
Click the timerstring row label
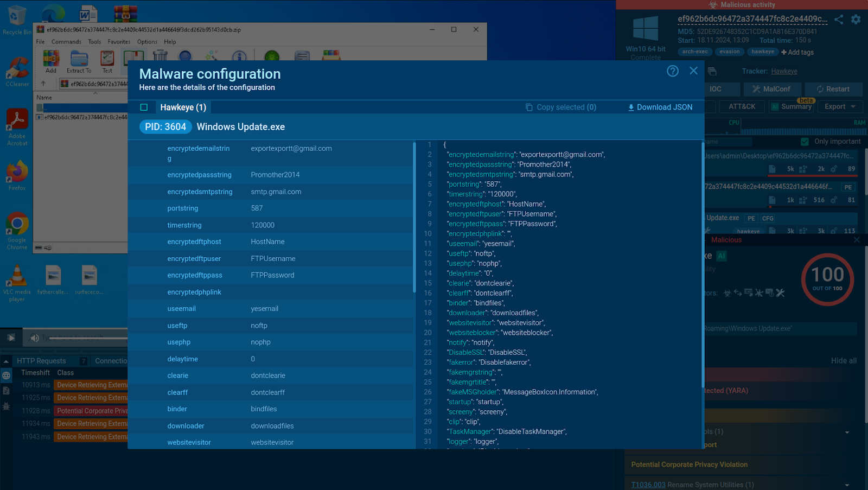pyautogui.click(x=184, y=225)
